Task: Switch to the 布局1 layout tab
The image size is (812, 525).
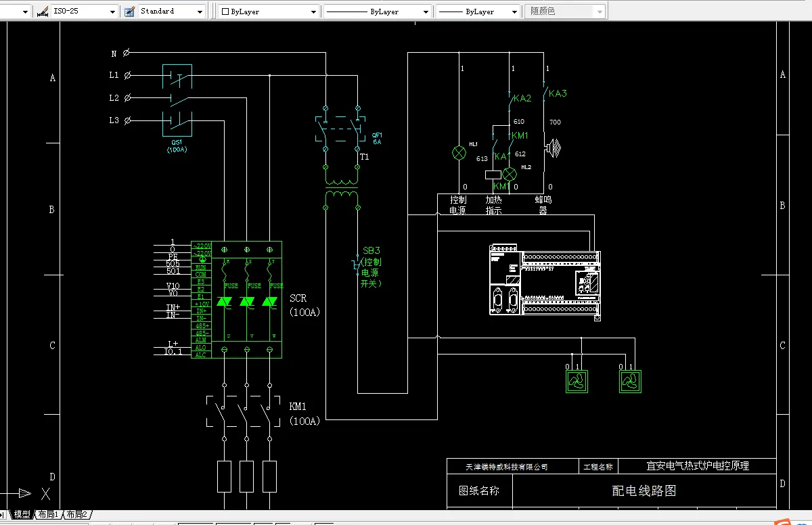Action: (48, 515)
